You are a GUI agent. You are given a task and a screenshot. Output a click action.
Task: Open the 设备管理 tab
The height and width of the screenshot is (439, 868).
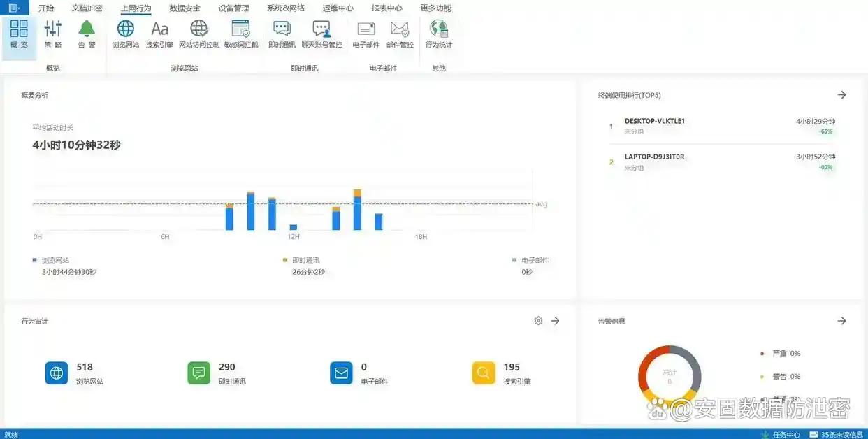click(x=233, y=8)
